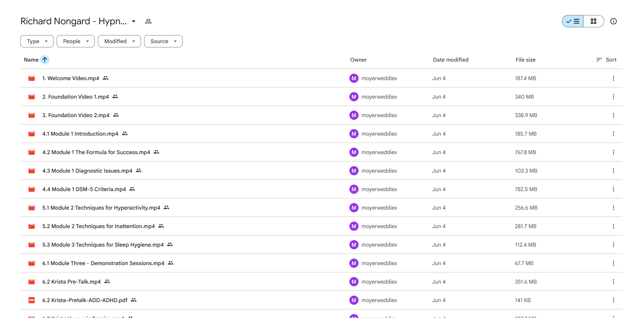Image resolution: width=644 pixels, height=336 pixels.
Task: Click the video icon of 1. Welcome Video.mp4
Action: coord(32,78)
